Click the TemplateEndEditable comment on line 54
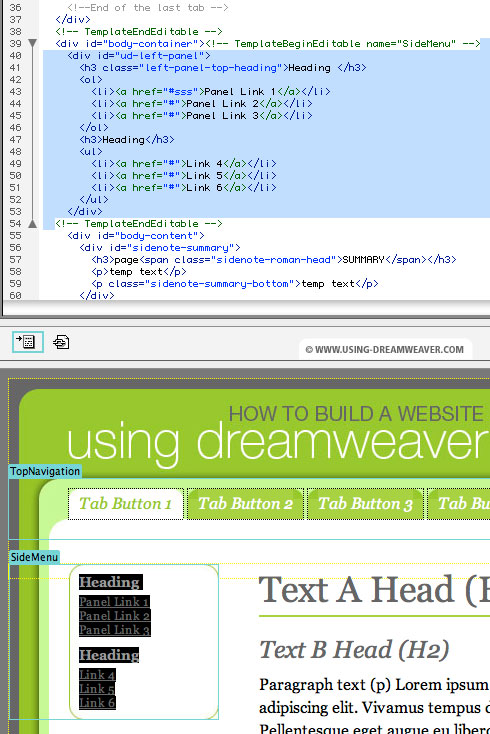Screen dimensions: 490x734 139,224
